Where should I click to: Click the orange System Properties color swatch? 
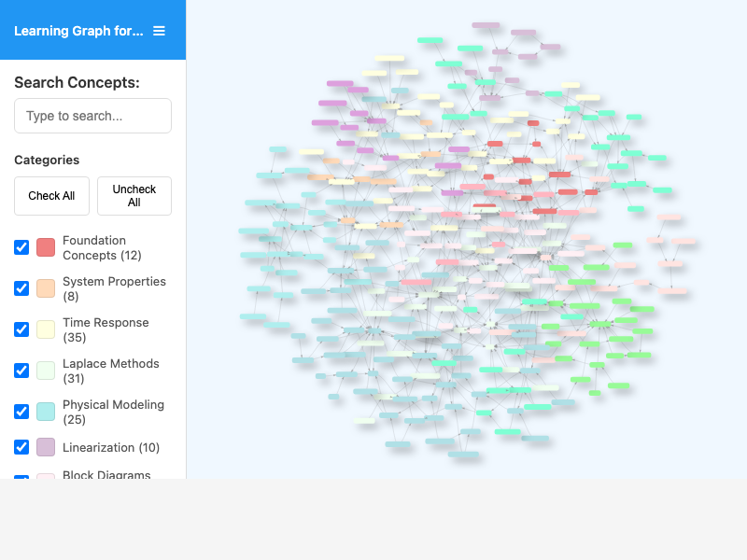(46, 288)
